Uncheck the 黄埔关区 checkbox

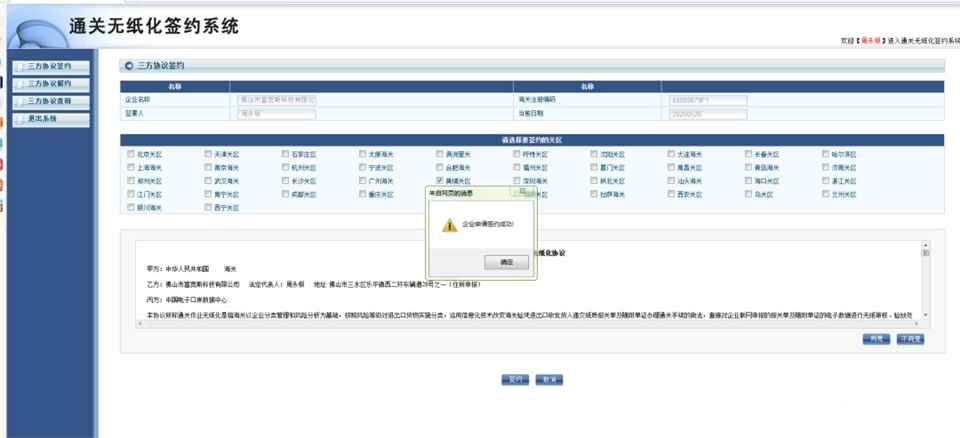click(x=439, y=181)
